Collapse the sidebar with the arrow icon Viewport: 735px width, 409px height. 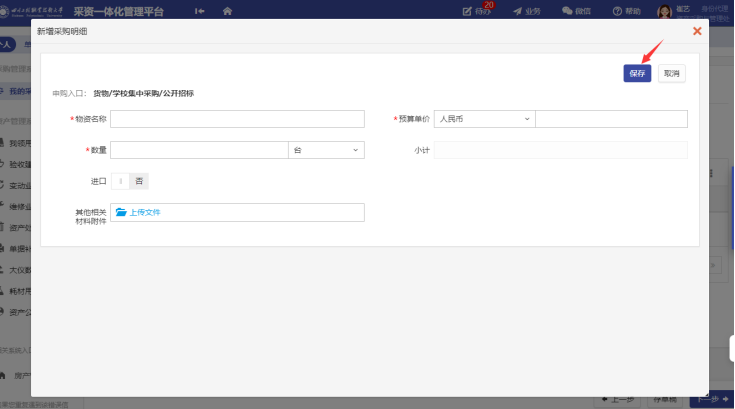tap(200, 11)
